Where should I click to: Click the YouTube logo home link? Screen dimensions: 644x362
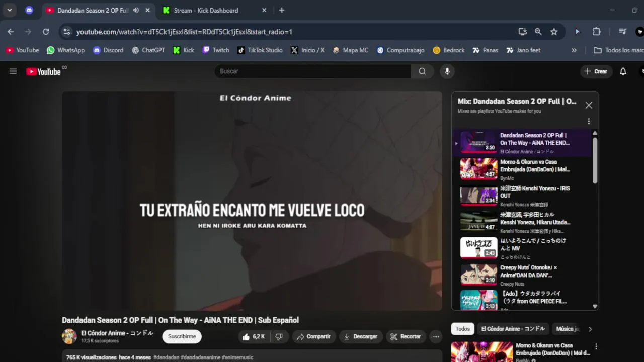point(43,72)
